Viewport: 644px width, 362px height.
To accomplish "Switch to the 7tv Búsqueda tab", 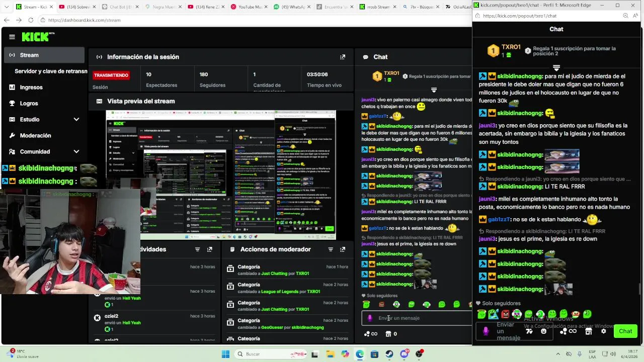I will pyautogui.click(x=422, y=7).
